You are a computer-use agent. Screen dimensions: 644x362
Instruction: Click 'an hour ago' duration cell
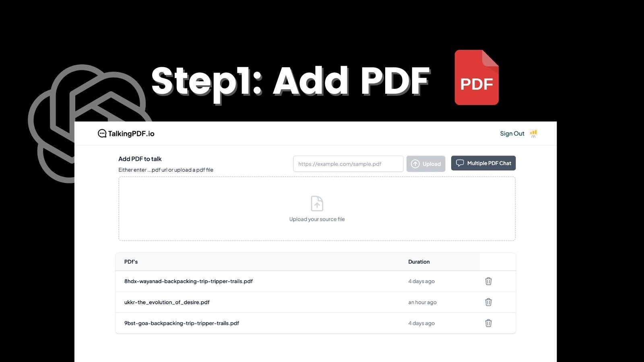pos(422,302)
